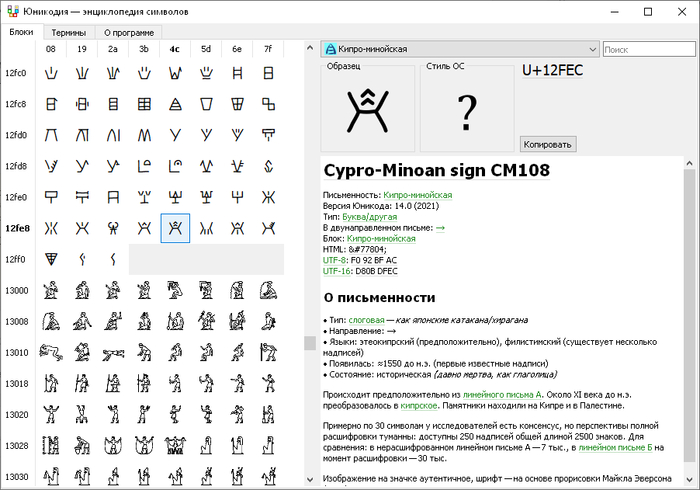This screenshot has width=700, height=490.
Task: Click the bidirectional arrow link
Action: 440,228
